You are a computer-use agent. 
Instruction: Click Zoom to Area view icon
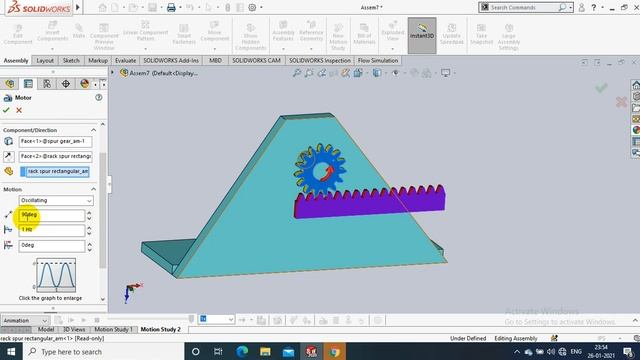tap(309, 73)
